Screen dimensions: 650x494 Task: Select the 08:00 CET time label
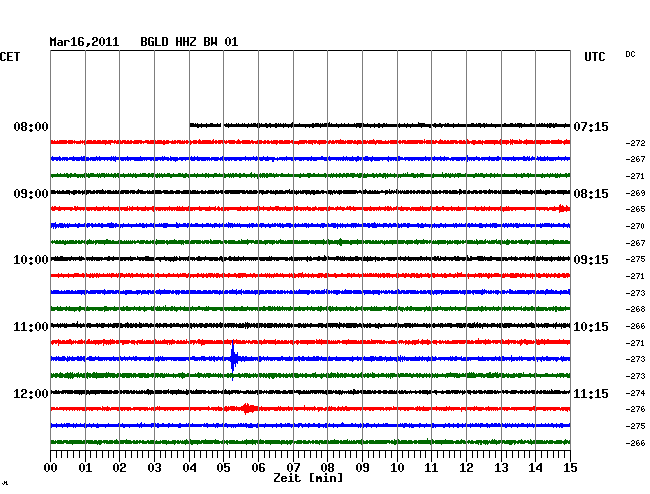31,127
